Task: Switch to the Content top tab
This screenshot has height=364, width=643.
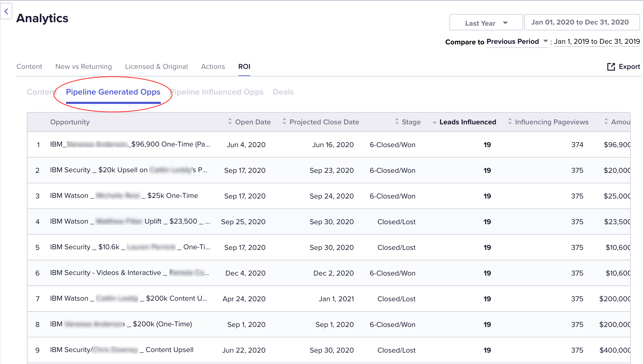Action: tap(29, 67)
